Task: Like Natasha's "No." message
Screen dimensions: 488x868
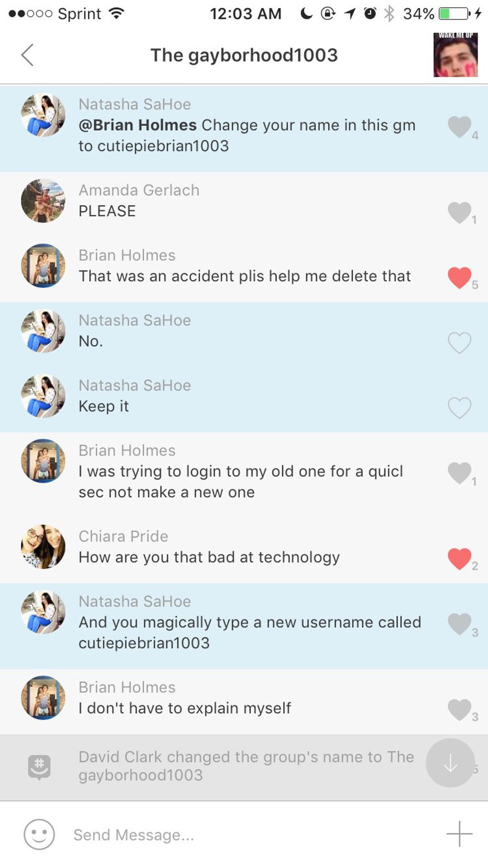Action: (x=459, y=343)
